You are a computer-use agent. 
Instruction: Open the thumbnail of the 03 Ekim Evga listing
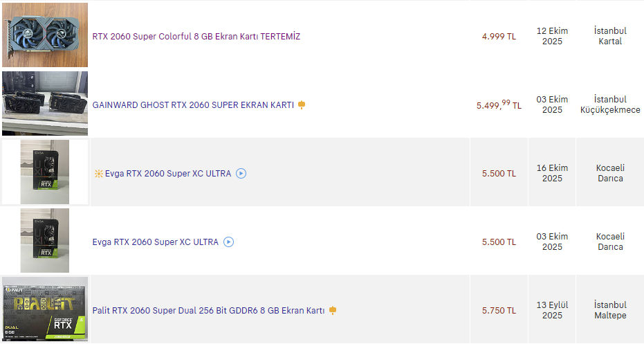(x=45, y=240)
